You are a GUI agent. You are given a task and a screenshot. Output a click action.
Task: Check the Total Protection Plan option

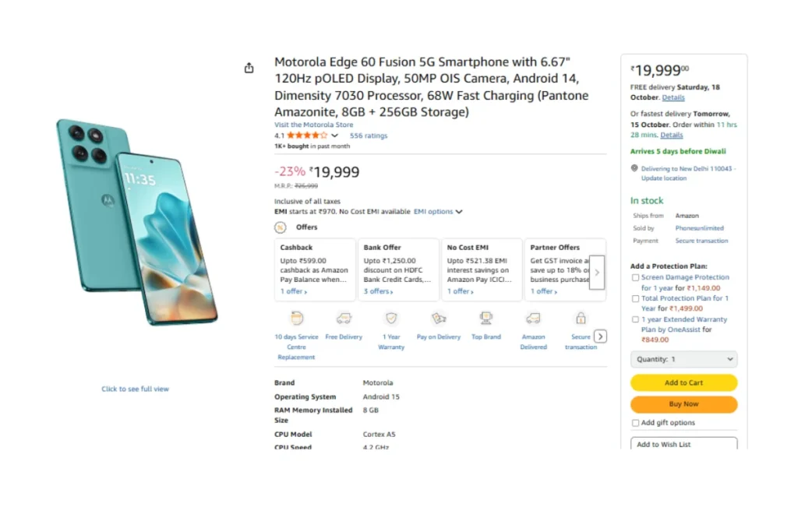click(x=636, y=298)
